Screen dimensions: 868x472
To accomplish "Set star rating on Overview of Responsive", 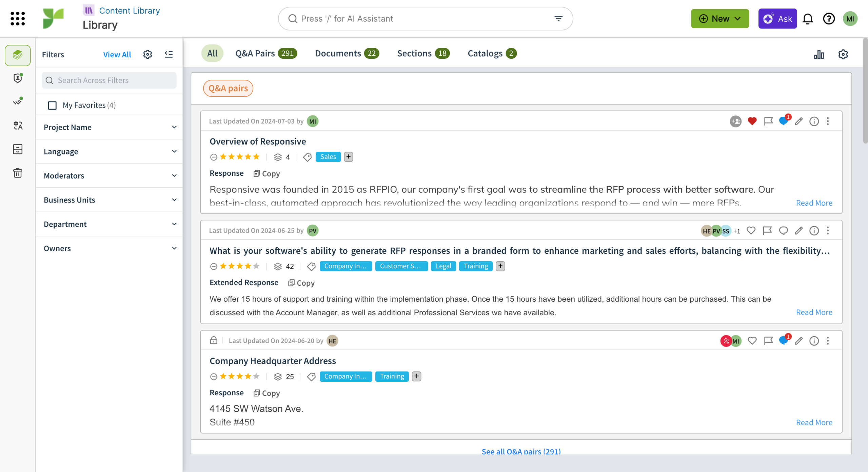I will click(x=240, y=157).
